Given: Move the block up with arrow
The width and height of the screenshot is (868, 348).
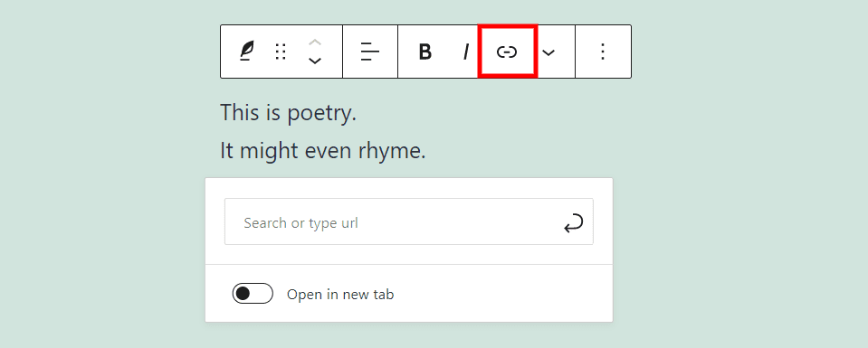Looking at the screenshot, I should point(315,42).
